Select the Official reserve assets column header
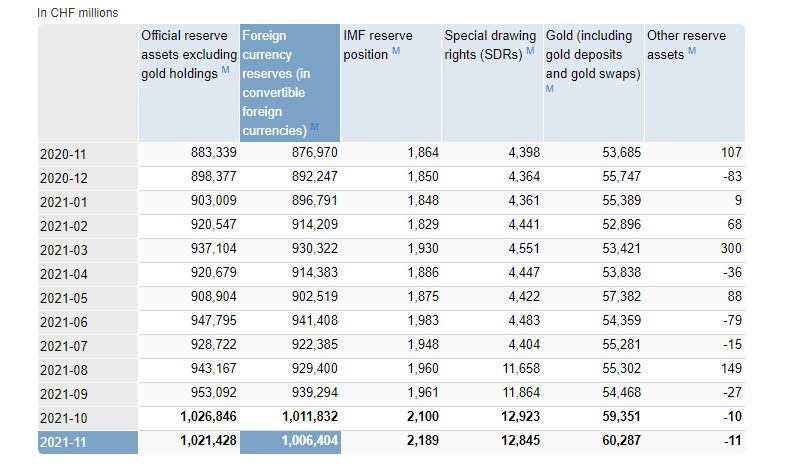The height and width of the screenshot is (469, 788). (189, 54)
